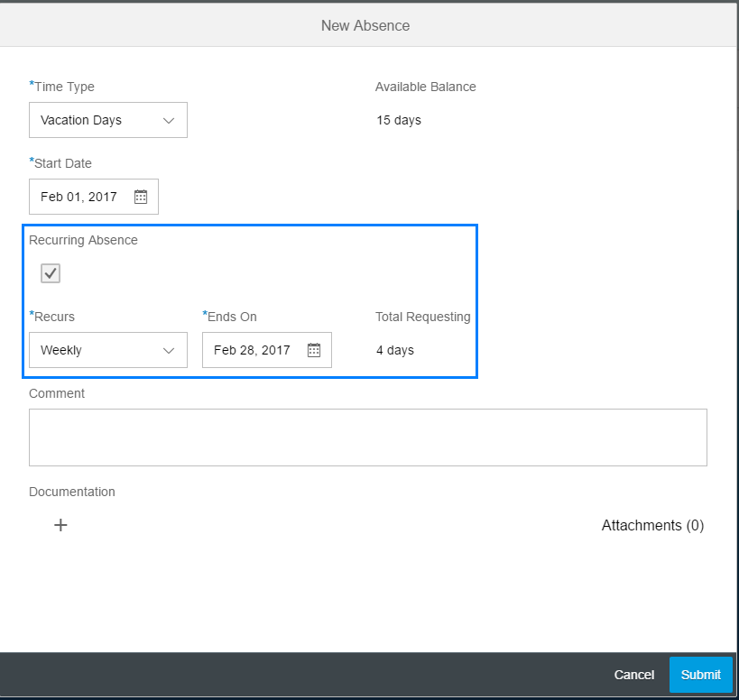Click the 'Ends On' field label
The width and height of the screenshot is (739, 700).
click(x=229, y=317)
